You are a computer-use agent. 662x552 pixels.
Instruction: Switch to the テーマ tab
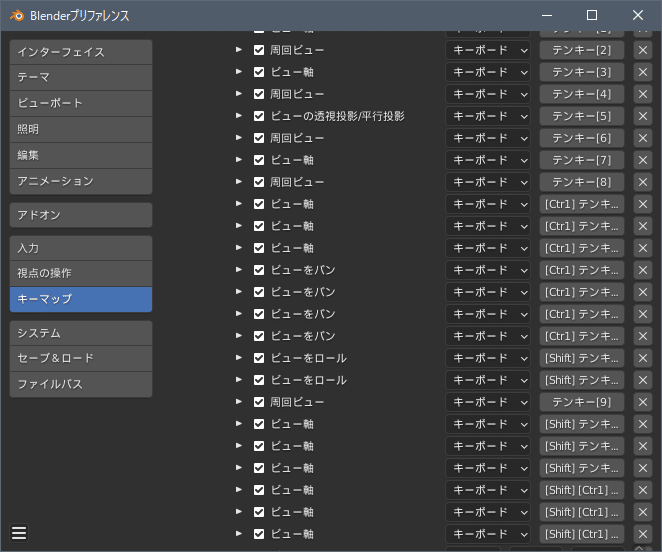pyautogui.click(x=81, y=77)
